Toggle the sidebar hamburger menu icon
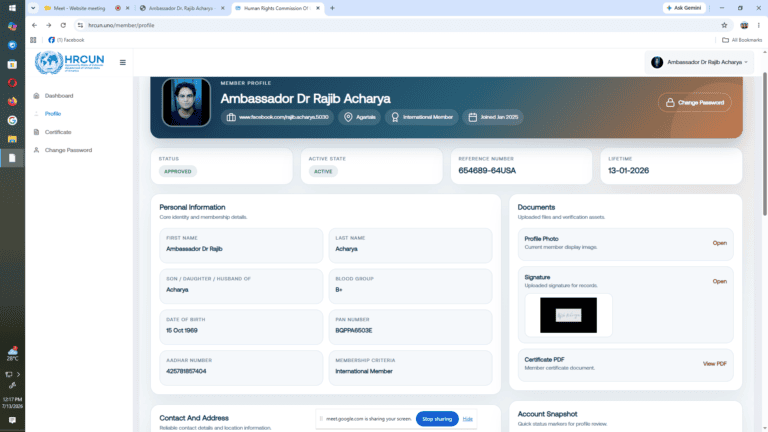This screenshot has width=768, height=432. point(122,62)
